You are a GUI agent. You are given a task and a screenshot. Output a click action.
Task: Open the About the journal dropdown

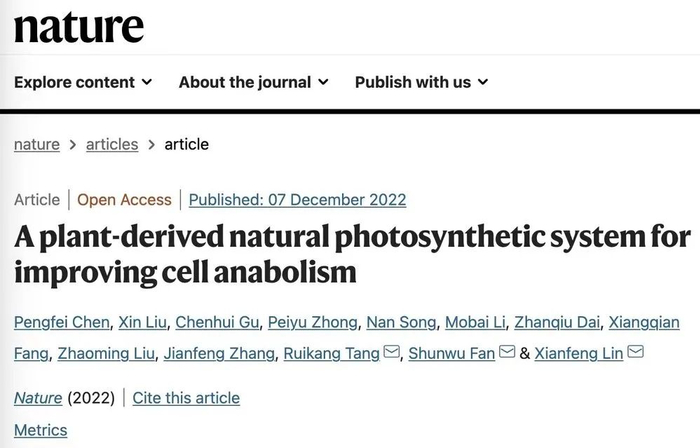[x=253, y=82]
